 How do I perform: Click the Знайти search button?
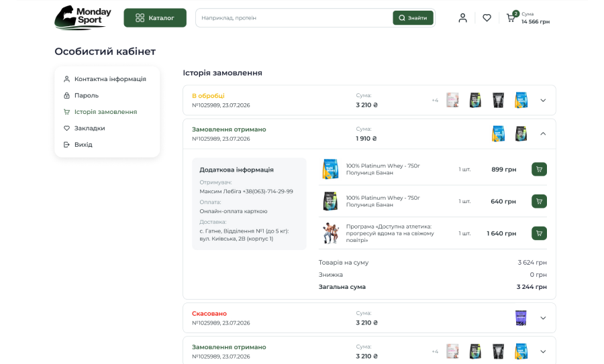[413, 17]
